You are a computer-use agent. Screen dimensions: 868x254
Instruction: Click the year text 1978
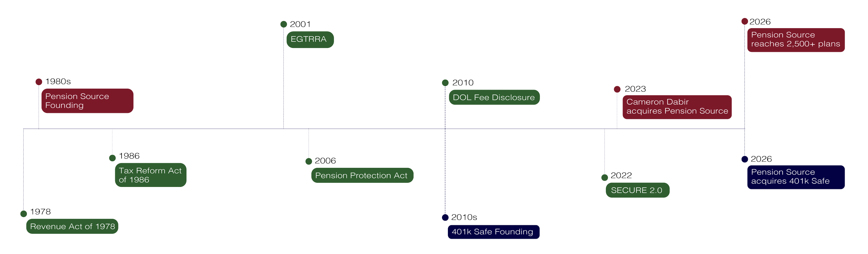point(40,212)
